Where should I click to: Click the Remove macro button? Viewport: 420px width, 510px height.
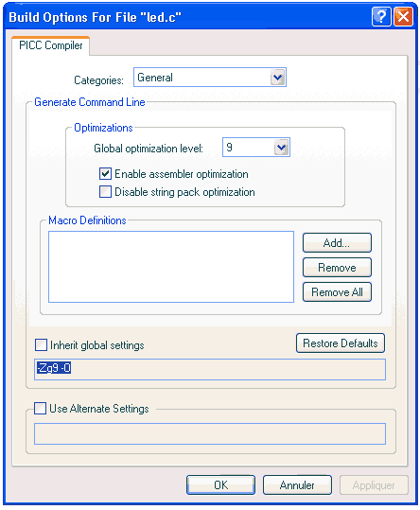coord(337,268)
